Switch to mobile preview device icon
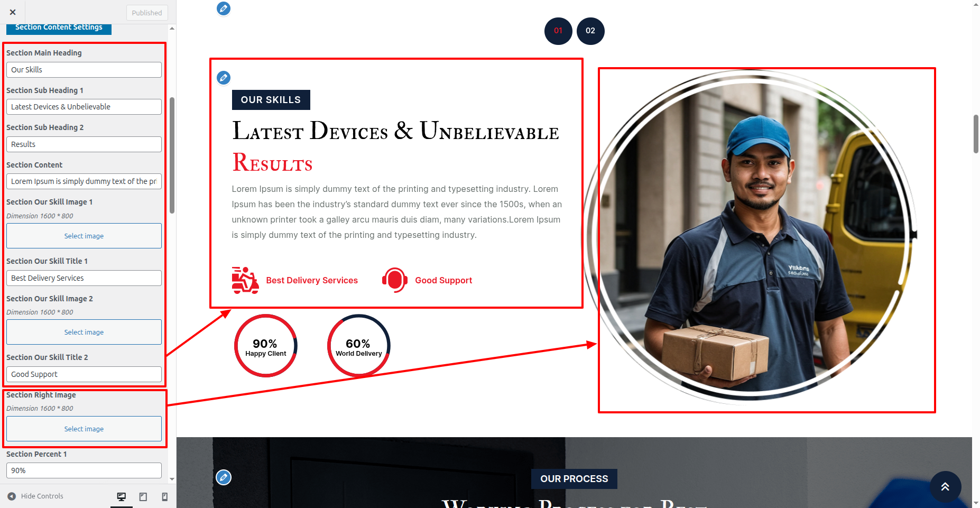This screenshot has width=980, height=508. point(164,496)
